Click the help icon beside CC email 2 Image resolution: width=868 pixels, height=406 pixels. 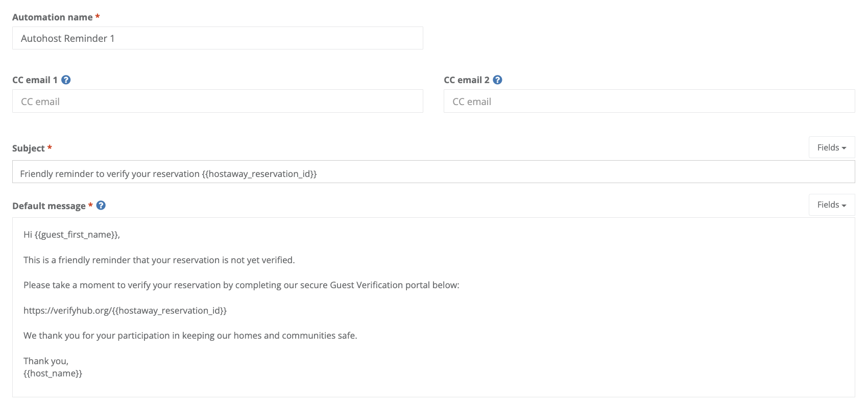coord(498,80)
